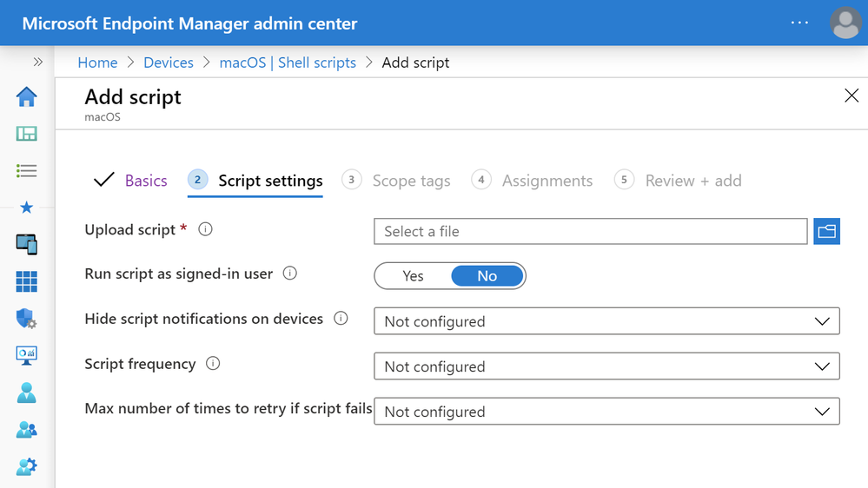The image size is (868, 488).
Task: Show info icon for Script frequency
Action: tap(213, 364)
